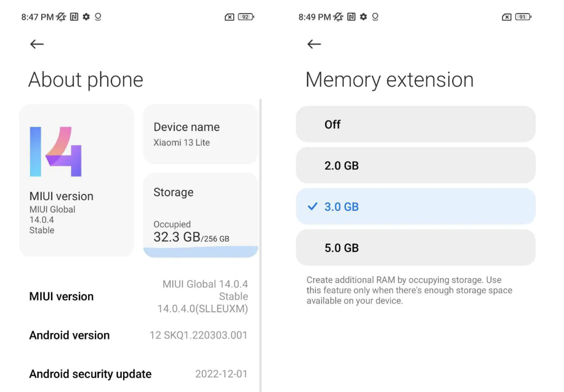The height and width of the screenshot is (392, 564).
Task: Tap the crossed box icon beside battery 91
Action: [x=507, y=17]
